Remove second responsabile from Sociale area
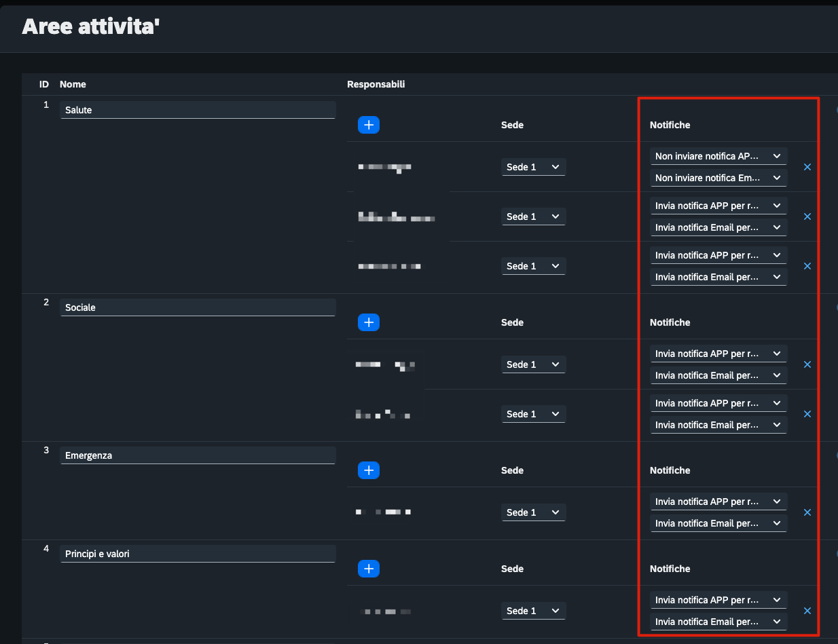 point(807,414)
